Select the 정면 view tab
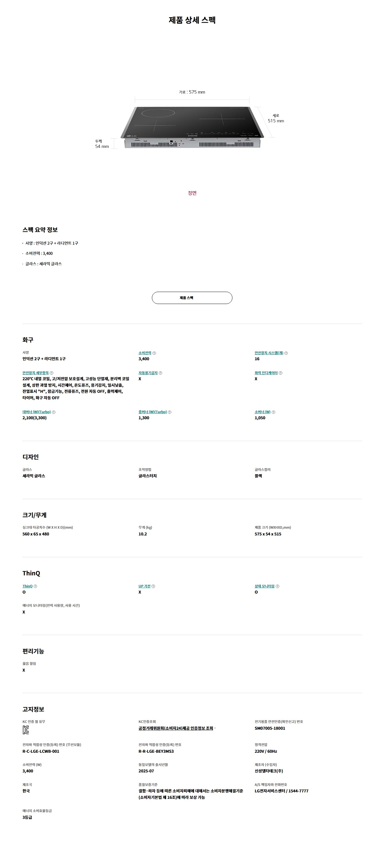 (192, 193)
